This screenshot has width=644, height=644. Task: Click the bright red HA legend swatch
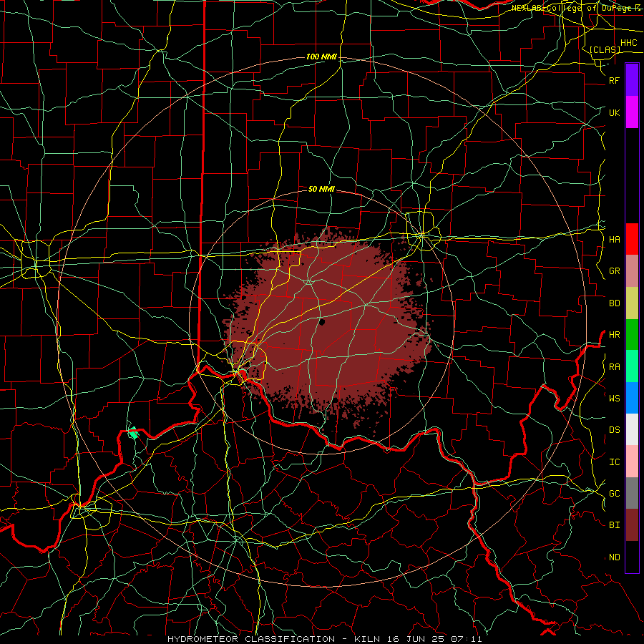pos(632,239)
